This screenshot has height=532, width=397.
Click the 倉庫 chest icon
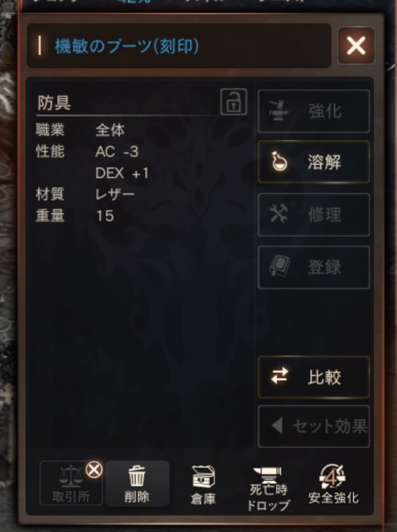click(x=203, y=476)
